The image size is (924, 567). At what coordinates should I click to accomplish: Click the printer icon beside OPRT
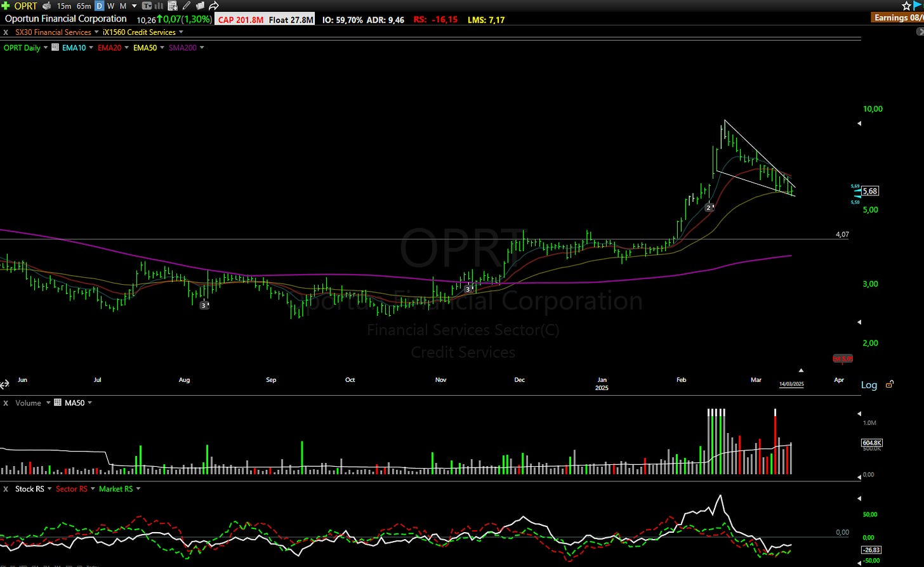point(47,6)
